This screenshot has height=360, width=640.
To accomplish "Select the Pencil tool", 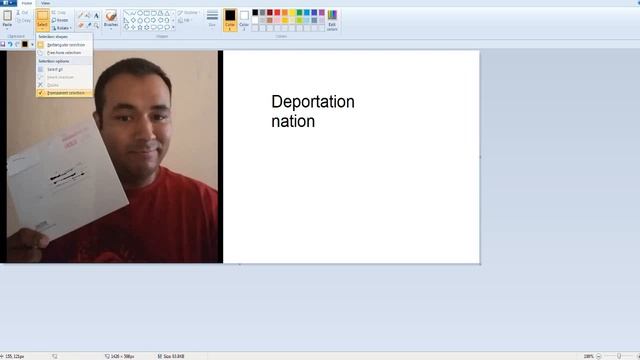I will click(x=80, y=16).
